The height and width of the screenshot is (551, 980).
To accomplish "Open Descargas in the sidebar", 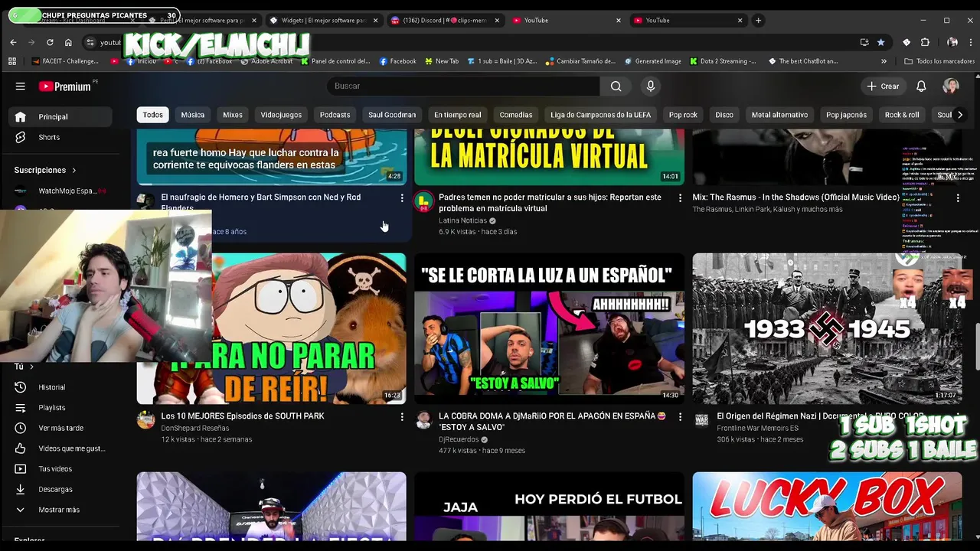I will pos(60,489).
